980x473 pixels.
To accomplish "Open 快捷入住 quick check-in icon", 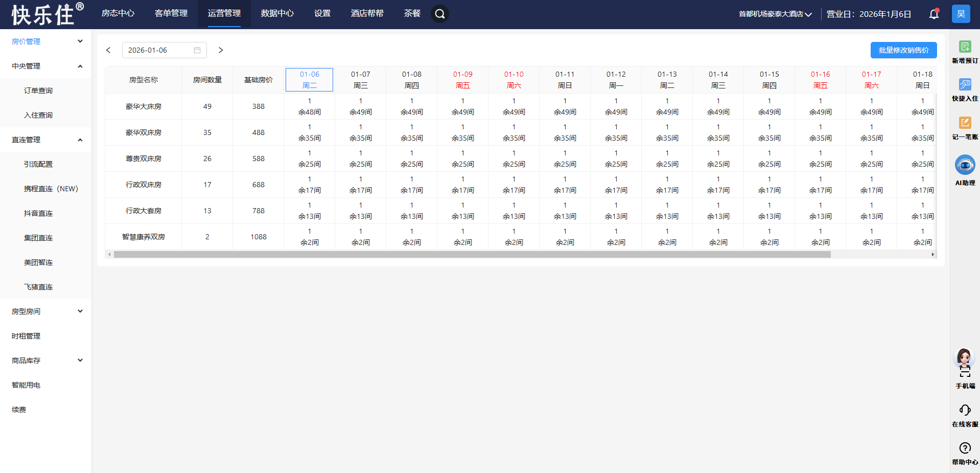I will (x=965, y=85).
